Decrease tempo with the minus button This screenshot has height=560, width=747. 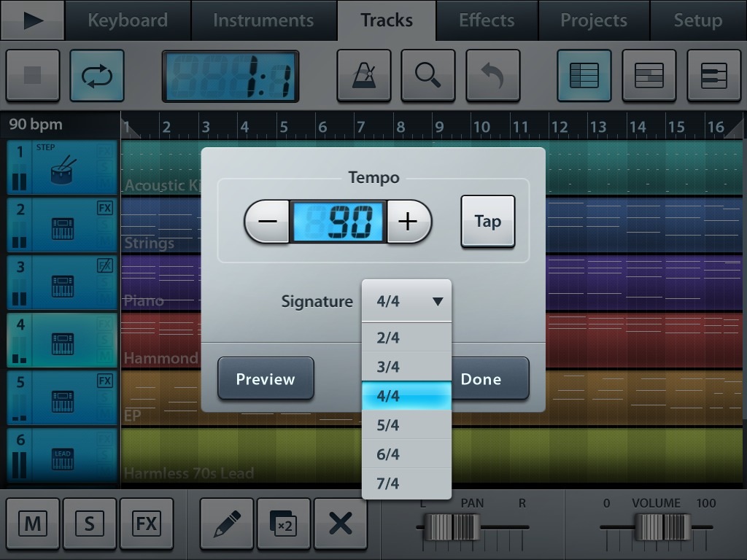[267, 222]
